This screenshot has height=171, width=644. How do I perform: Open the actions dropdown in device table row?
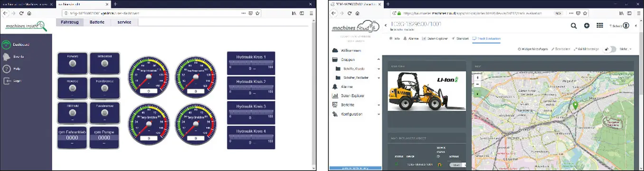click(464, 165)
